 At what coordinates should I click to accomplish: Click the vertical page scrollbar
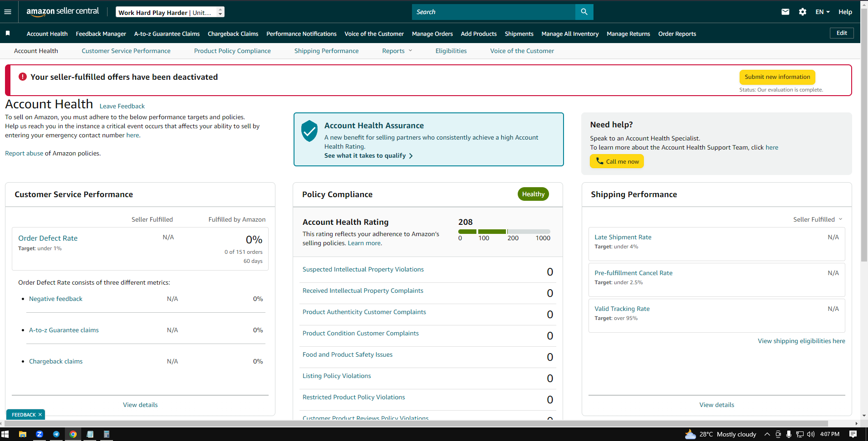tap(864, 136)
